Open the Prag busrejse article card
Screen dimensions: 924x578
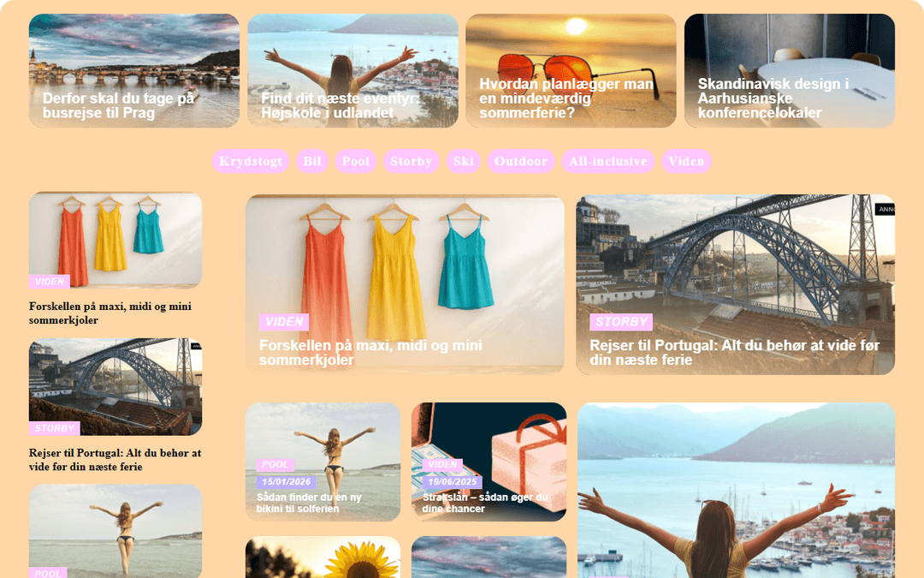134,71
